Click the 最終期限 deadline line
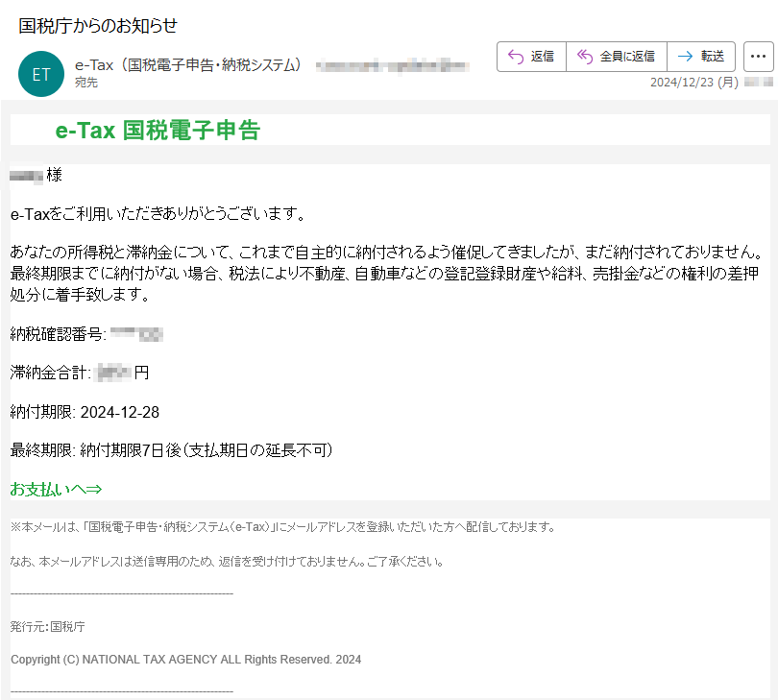Screen dimensions: 778x700 click(x=172, y=450)
